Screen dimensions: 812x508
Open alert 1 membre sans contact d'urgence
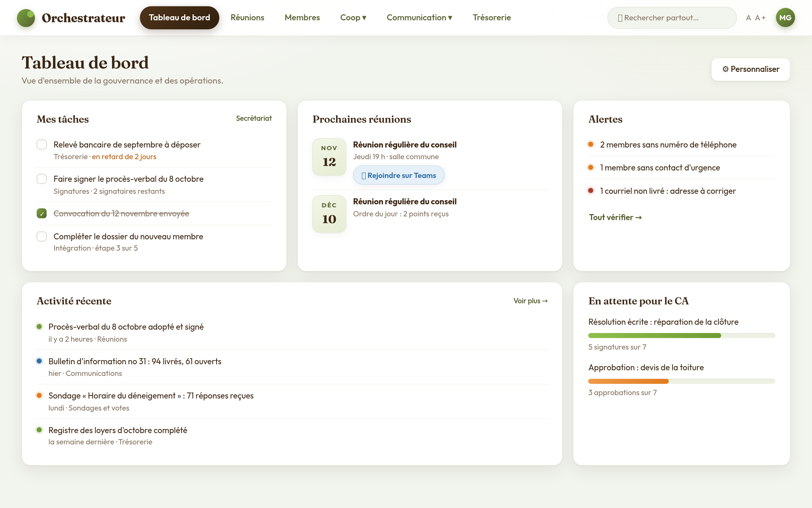click(682, 168)
